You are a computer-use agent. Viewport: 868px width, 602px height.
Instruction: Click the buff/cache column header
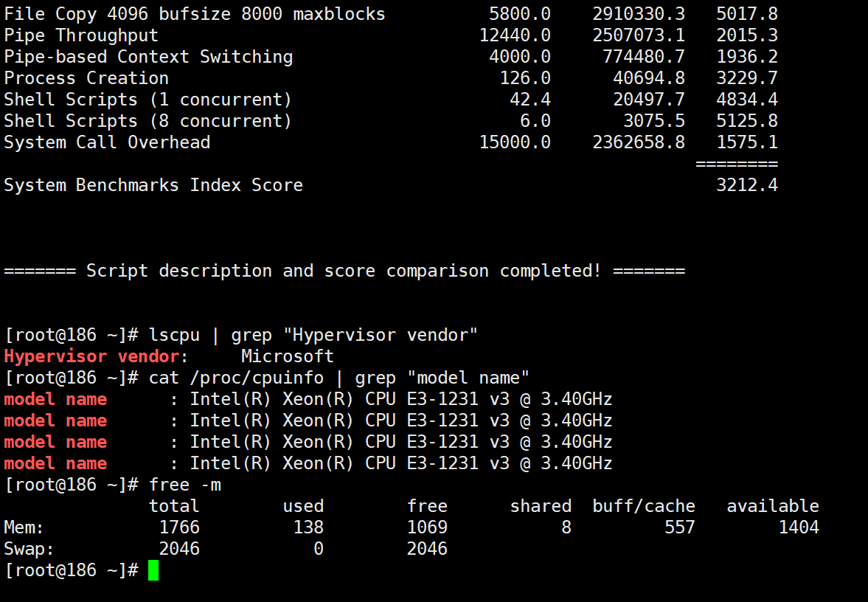(643, 506)
